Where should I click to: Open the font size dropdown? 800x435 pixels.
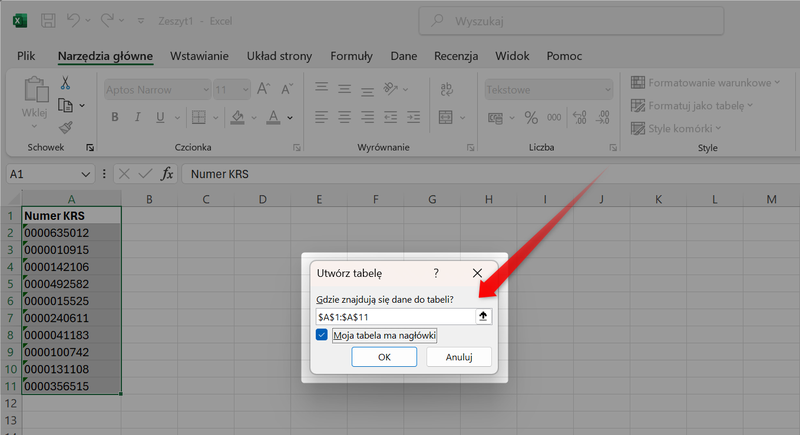click(x=245, y=90)
